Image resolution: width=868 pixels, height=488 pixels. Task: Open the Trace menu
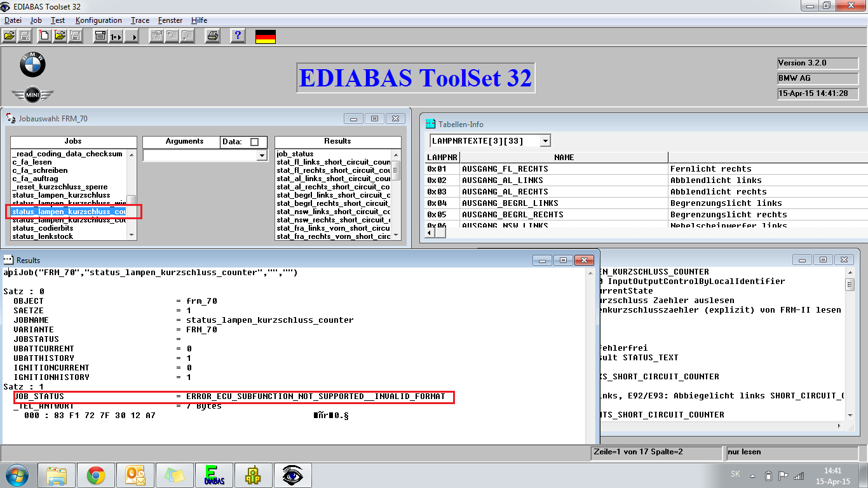pyautogui.click(x=140, y=20)
